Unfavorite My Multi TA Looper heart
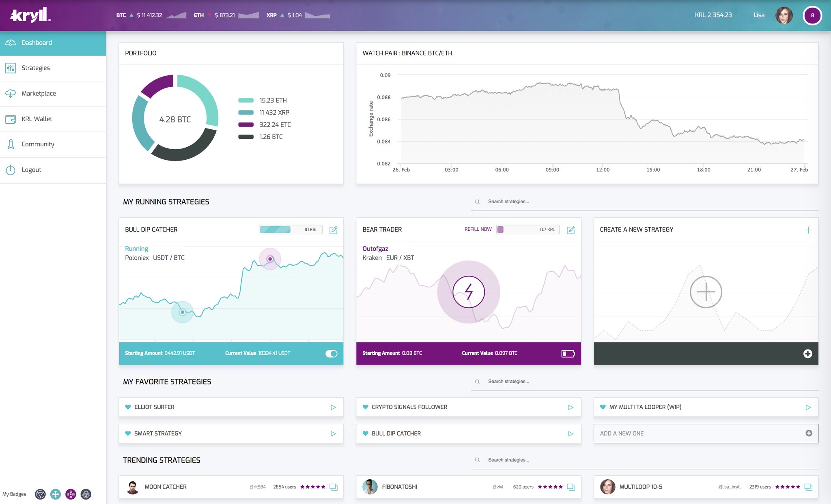Viewport: 831px width, 504px height. tap(603, 407)
